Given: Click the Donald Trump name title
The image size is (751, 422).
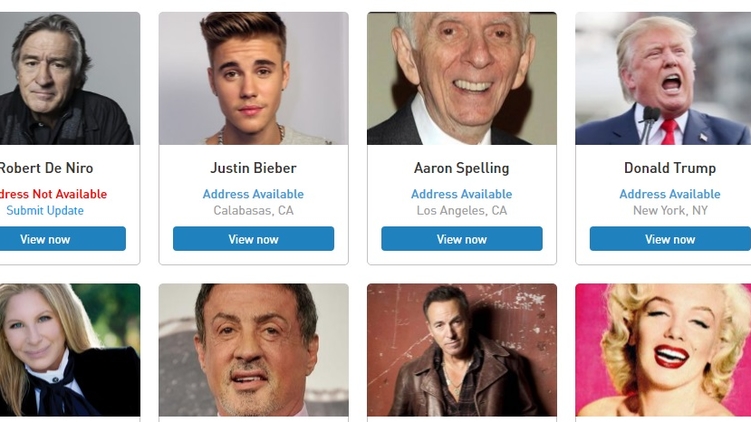Looking at the screenshot, I should pos(669,168).
